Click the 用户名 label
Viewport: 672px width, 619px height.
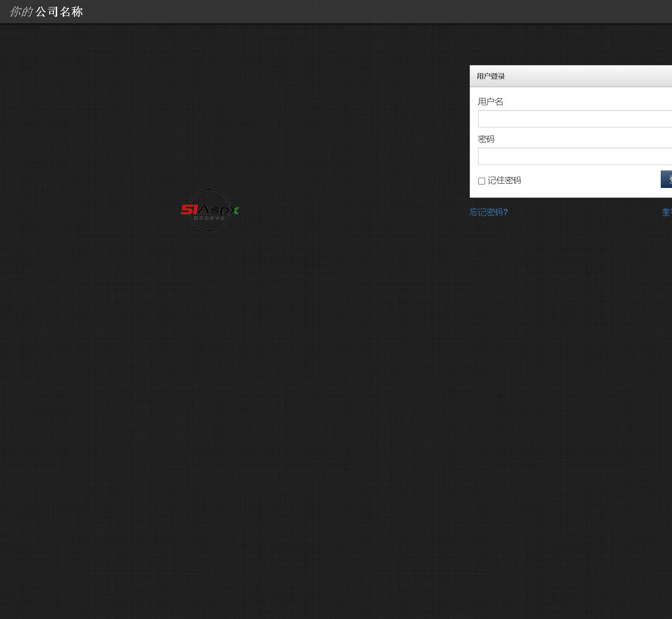click(490, 102)
